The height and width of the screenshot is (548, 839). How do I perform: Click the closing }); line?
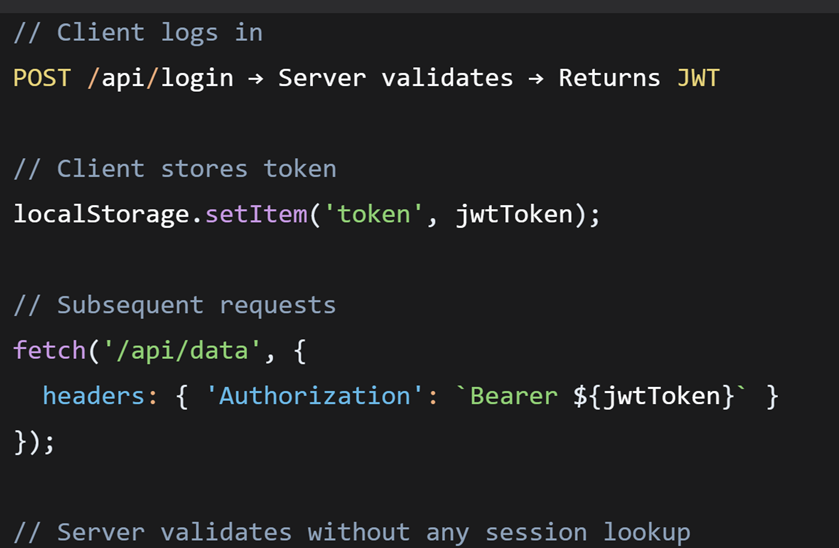(34, 443)
